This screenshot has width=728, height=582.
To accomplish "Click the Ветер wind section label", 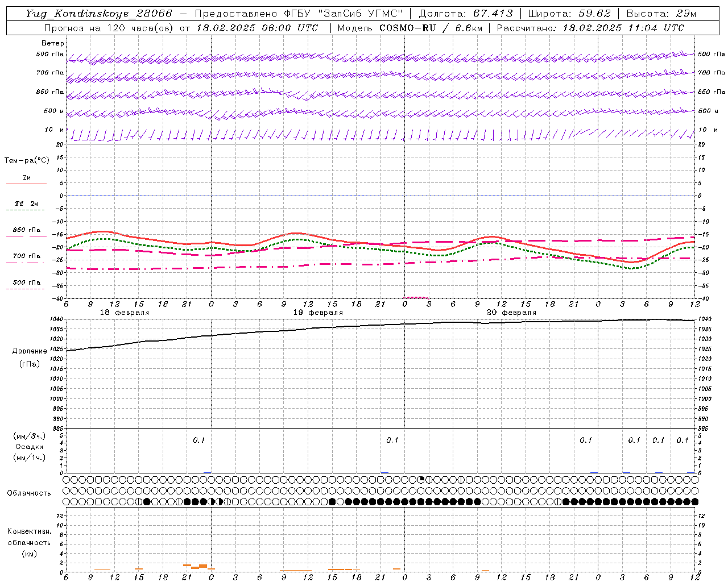I will (52, 43).
